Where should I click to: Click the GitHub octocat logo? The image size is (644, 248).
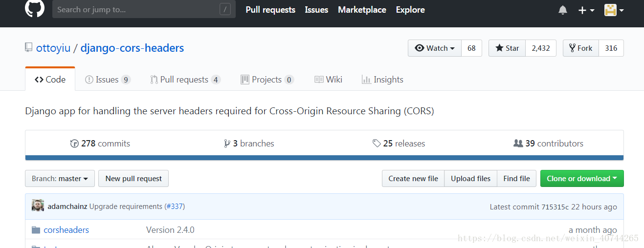tap(35, 7)
